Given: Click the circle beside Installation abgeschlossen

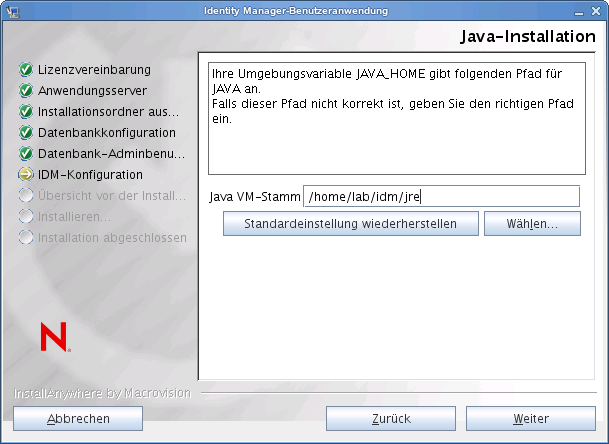Looking at the screenshot, I should [x=26, y=237].
